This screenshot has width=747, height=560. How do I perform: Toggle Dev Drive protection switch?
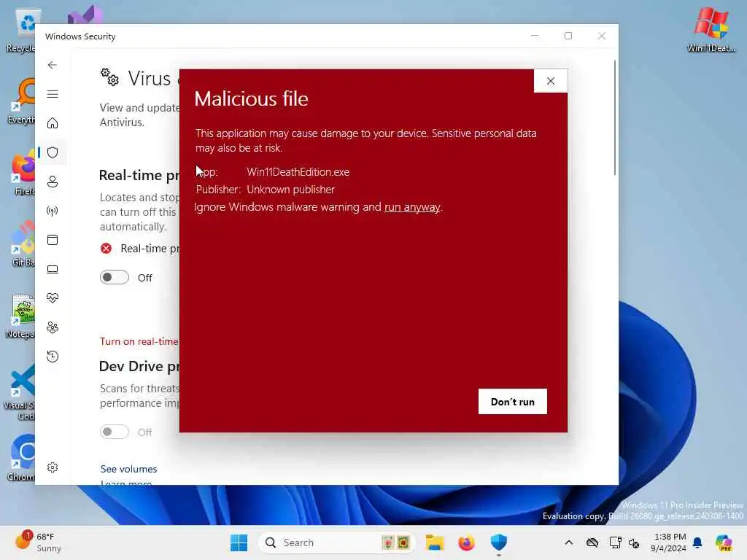(115, 432)
